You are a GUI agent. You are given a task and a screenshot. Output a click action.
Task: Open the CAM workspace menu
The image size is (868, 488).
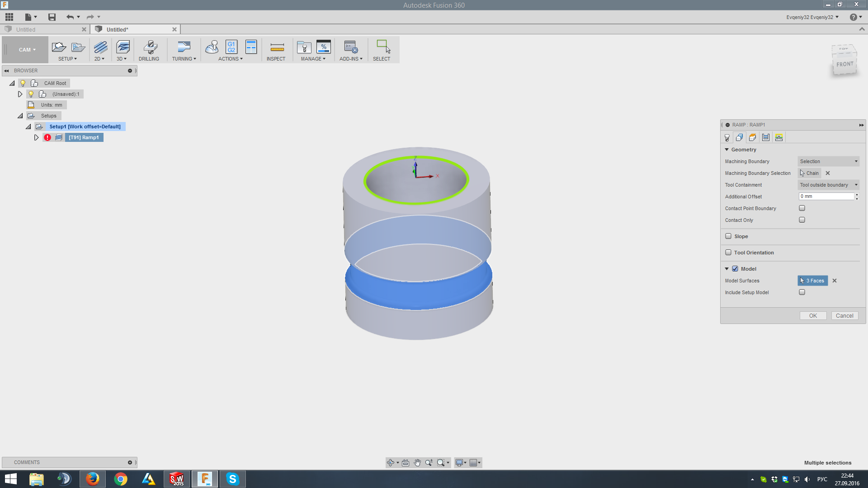point(27,50)
